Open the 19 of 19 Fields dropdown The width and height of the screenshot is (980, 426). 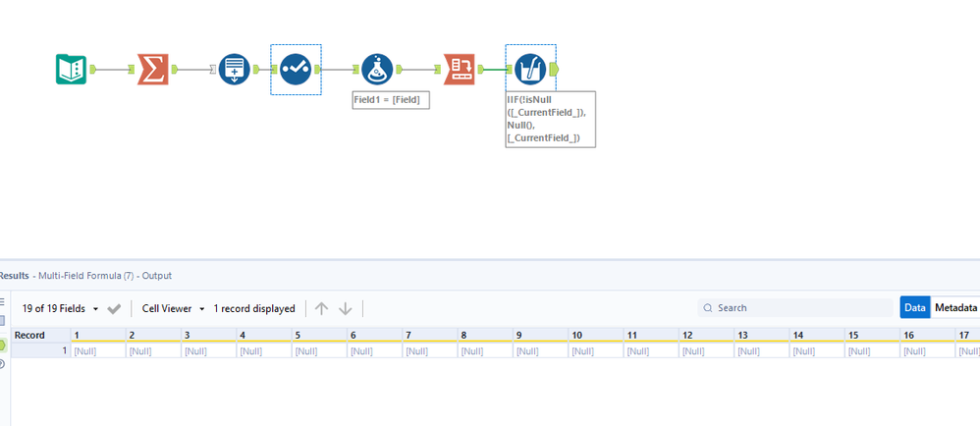[61, 308]
